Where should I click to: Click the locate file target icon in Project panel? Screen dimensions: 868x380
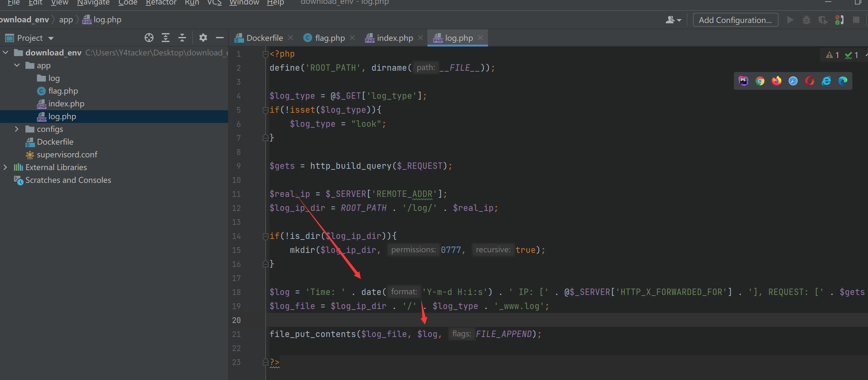point(149,38)
